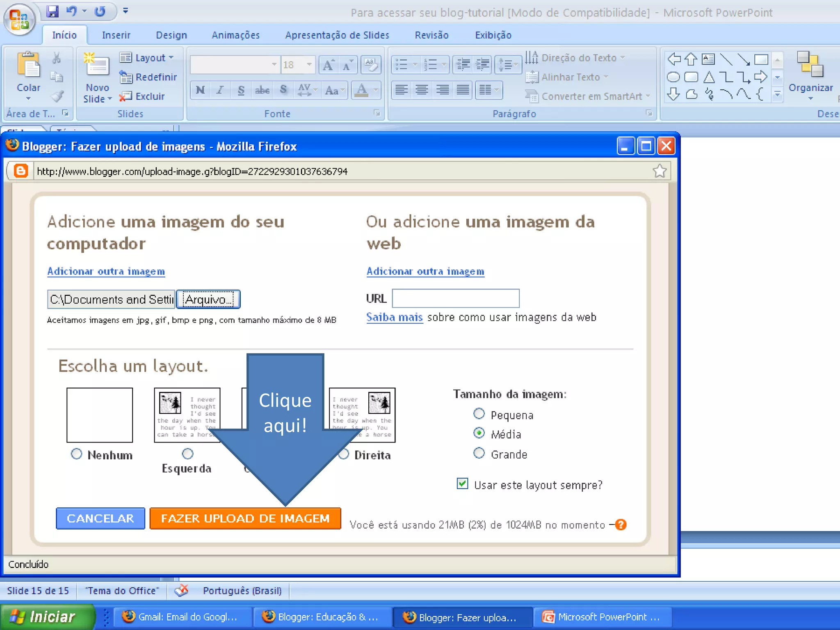The width and height of the screenshot is (840, 630).
Task: Click the Italic formatting icon
Action: 220,90
